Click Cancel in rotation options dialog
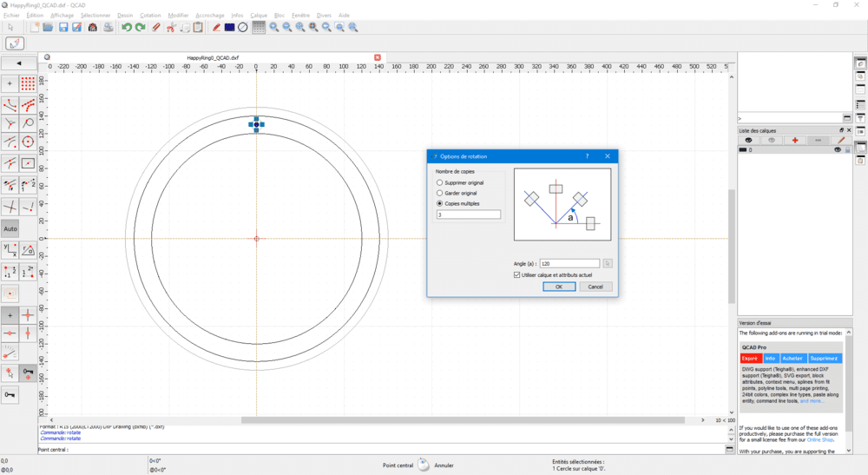The width and height of the screenshot is (868, 475). pyautogui.click(x=595, y=287)
